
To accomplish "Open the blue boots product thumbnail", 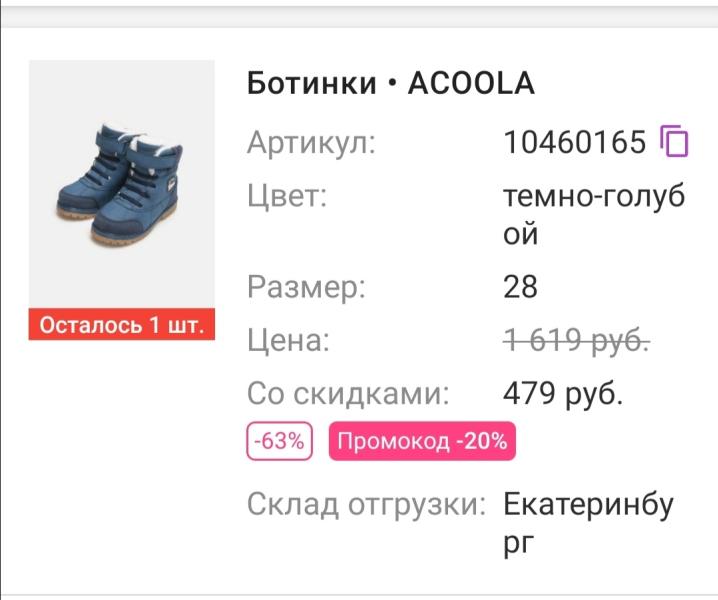I will point(121,187).
